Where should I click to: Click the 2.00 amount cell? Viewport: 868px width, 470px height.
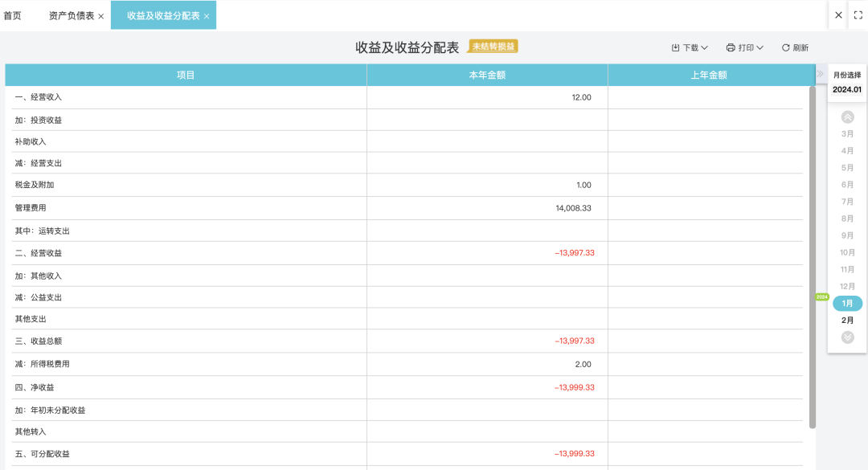point(583,364)
